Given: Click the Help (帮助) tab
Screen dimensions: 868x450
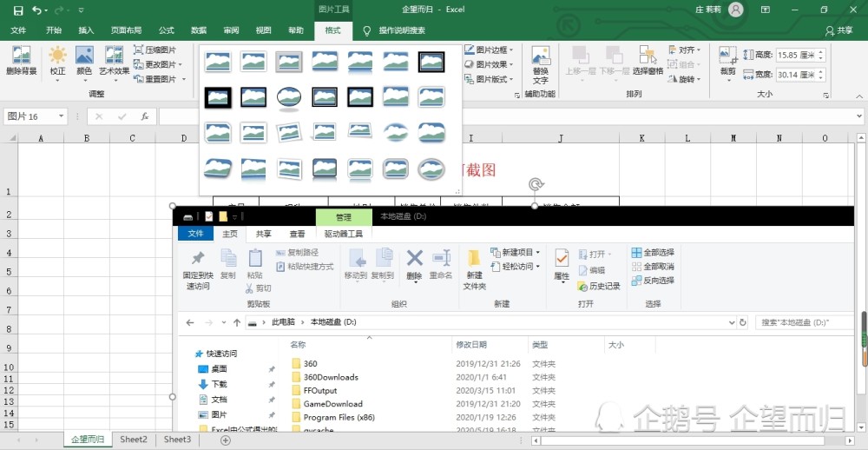Looking at the screenshot, I should (x=296, y=30).
